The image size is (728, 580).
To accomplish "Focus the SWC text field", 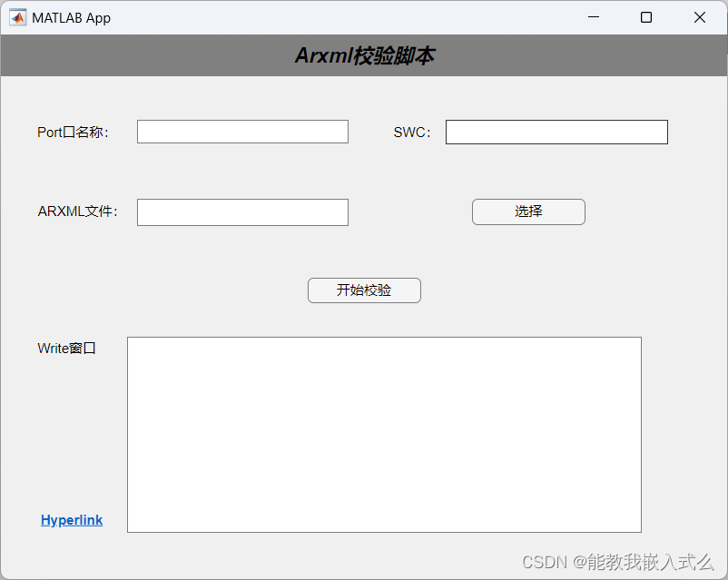I will point(556,133).
